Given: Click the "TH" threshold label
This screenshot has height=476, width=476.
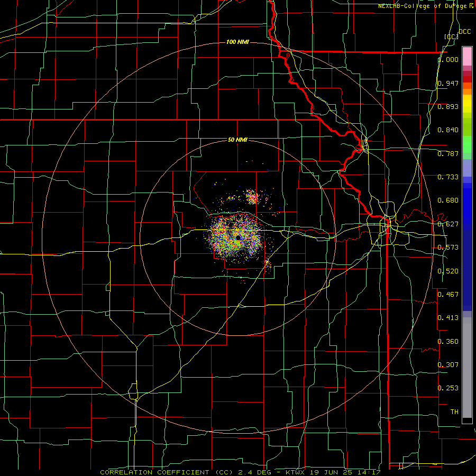Looking at the screenshot, I should click(454, 411).
